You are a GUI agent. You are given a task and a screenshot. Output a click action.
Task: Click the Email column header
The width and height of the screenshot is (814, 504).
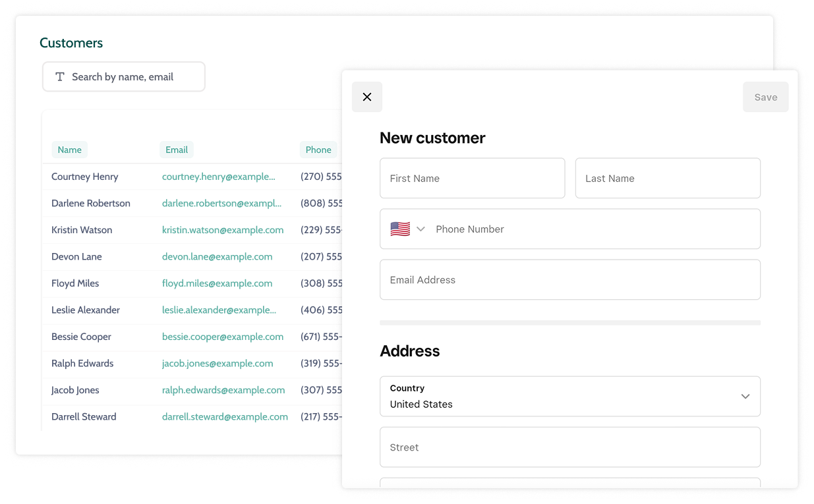point(177,150)
